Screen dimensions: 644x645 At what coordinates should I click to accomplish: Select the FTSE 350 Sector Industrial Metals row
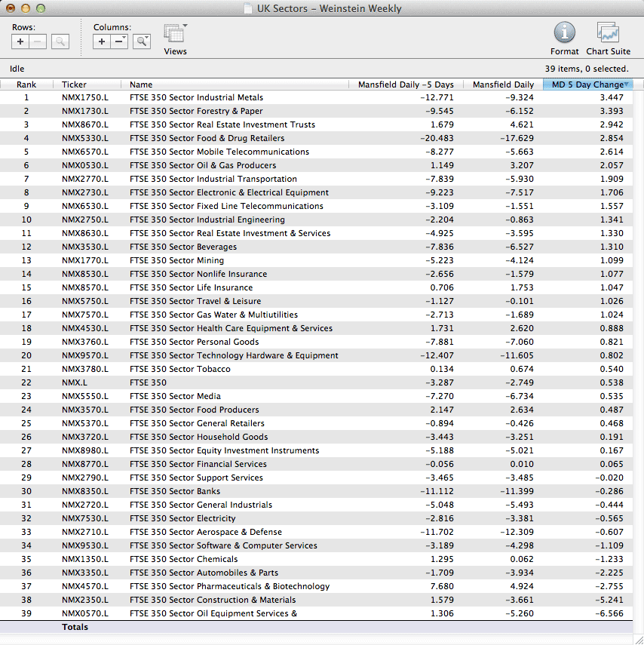coord(196,97)
